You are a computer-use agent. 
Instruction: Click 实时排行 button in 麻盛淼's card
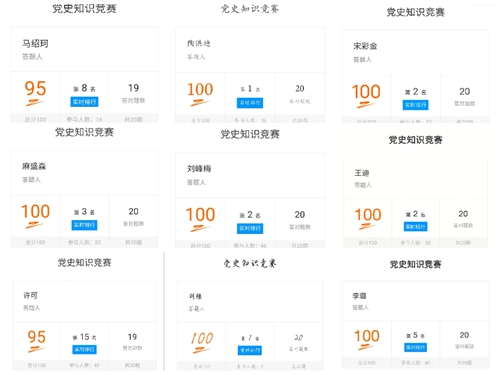[x=84, y=225]
